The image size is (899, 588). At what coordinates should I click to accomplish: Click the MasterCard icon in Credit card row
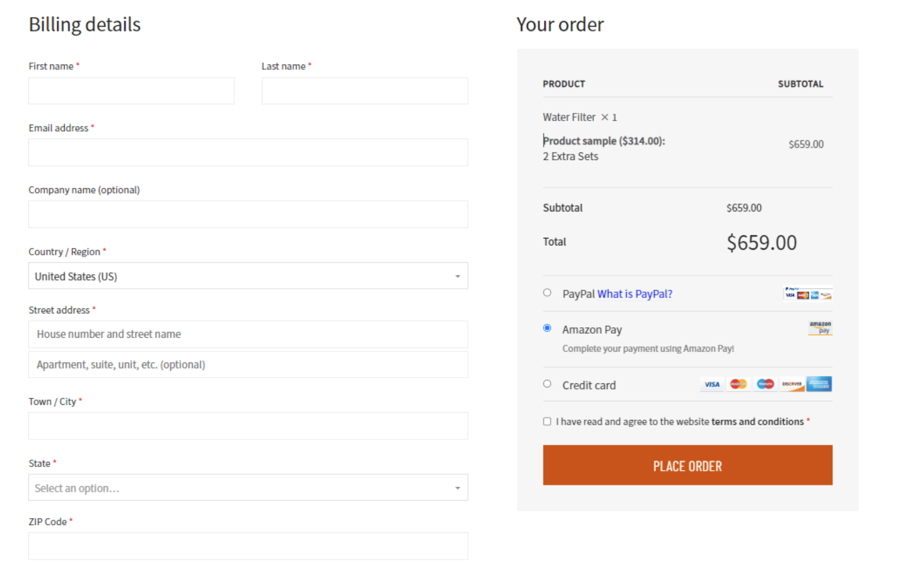coord(739,384)
